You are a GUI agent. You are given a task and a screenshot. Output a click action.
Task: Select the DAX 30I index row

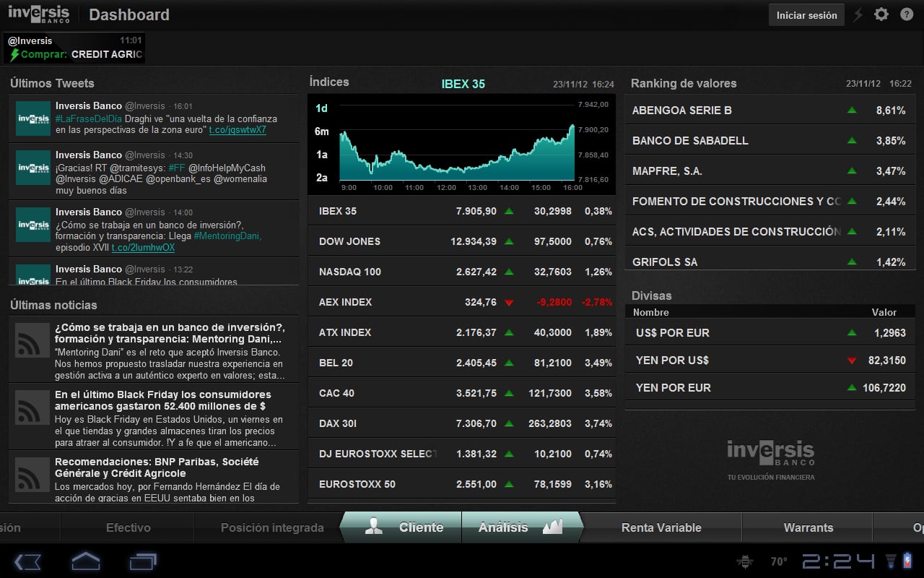coord(462,423)
